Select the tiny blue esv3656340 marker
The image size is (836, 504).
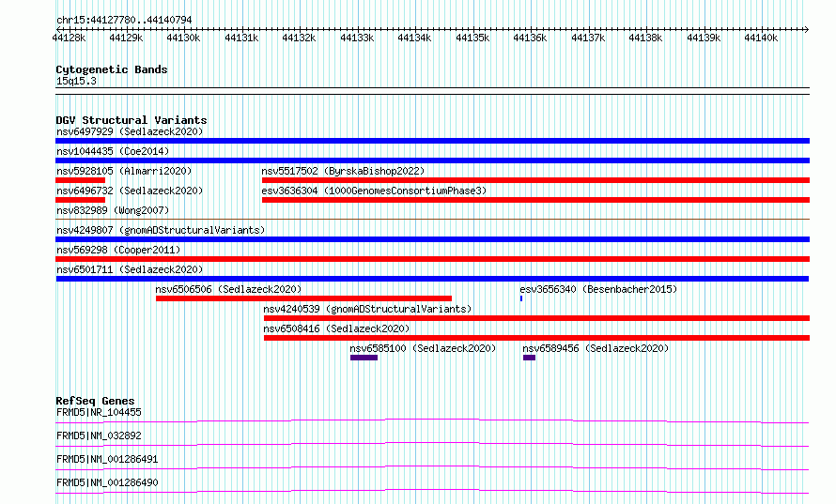(521, 298)
